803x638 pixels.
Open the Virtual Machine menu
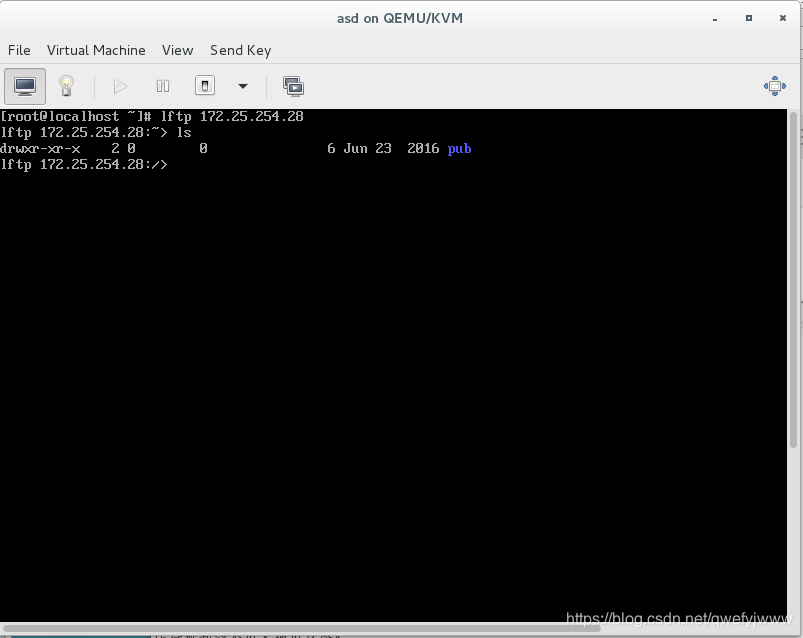(96, 50)
